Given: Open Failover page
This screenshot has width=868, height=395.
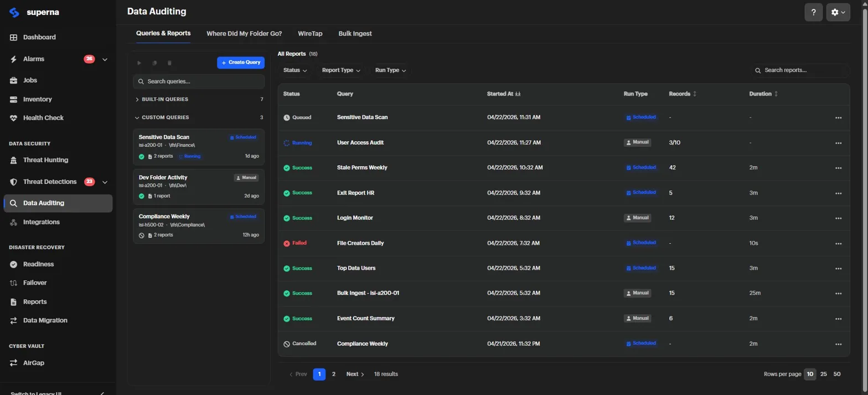Looking at the screenshot, I should [58, 283].
